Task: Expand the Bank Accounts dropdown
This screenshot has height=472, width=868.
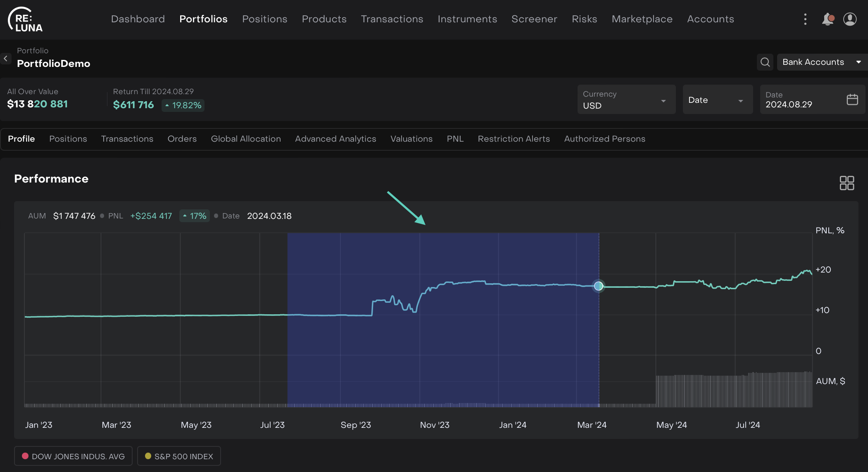Action: [x=821, y=62]
